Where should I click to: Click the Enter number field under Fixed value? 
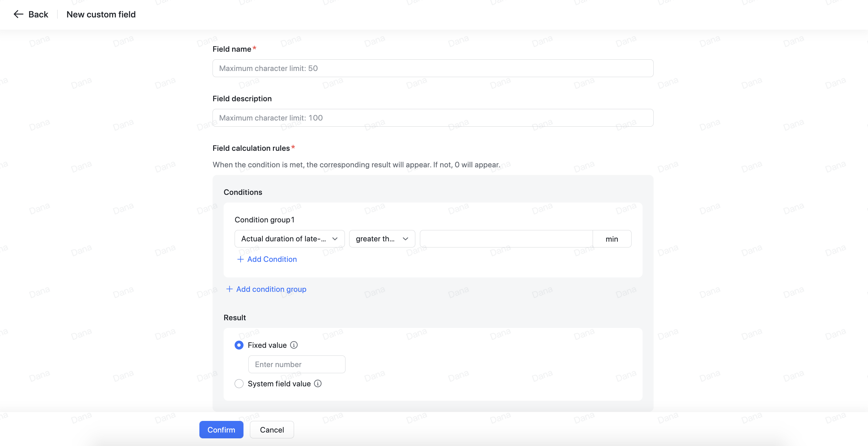[296, 364]
